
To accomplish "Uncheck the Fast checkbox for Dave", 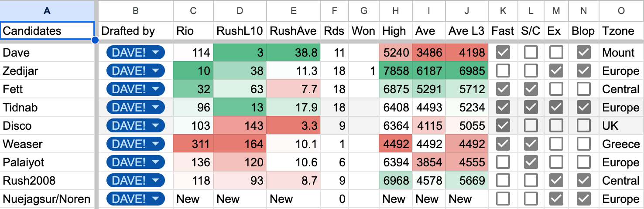I will tap(503, 53).
